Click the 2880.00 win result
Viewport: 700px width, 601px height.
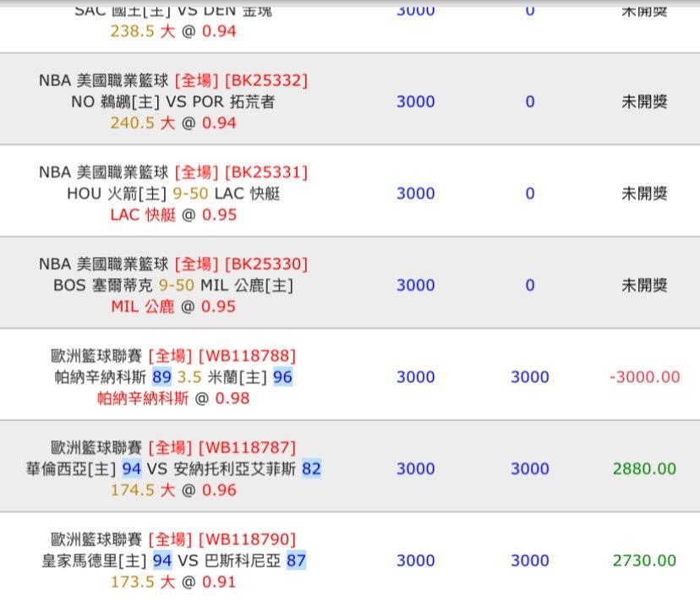tap(644, 468)
